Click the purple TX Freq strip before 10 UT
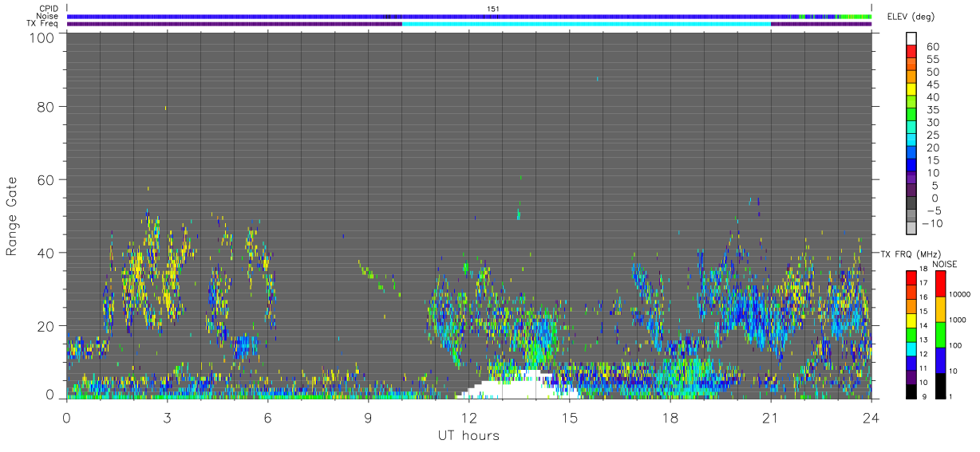The width and height of the screenshot is (980, 452). point(235,24)
